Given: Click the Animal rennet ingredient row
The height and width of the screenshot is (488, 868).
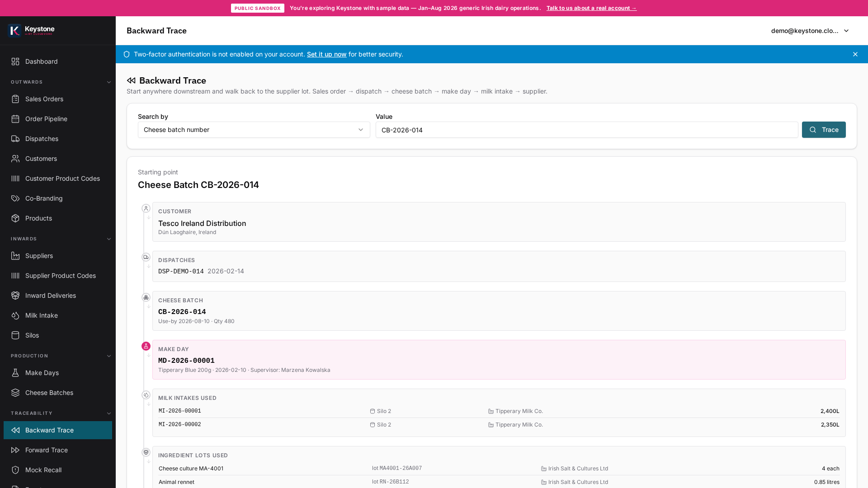Looking at the screenshot, I should point(499,482).
